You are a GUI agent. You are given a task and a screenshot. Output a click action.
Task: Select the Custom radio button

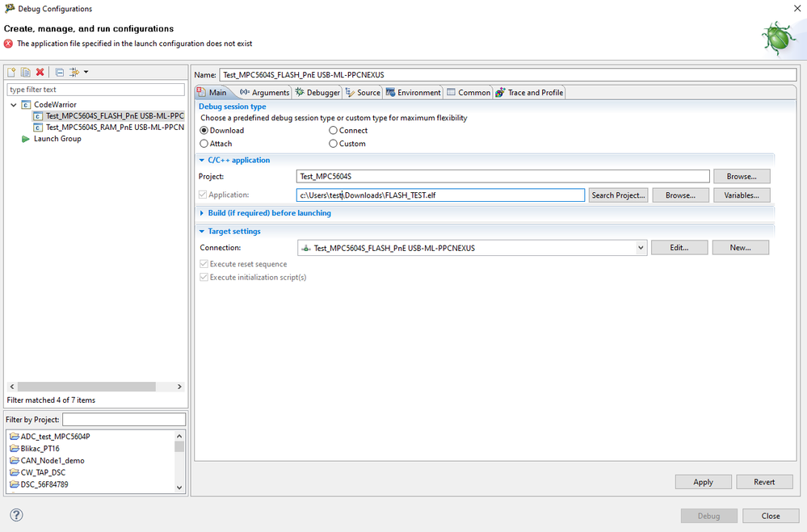click(334, 144)
